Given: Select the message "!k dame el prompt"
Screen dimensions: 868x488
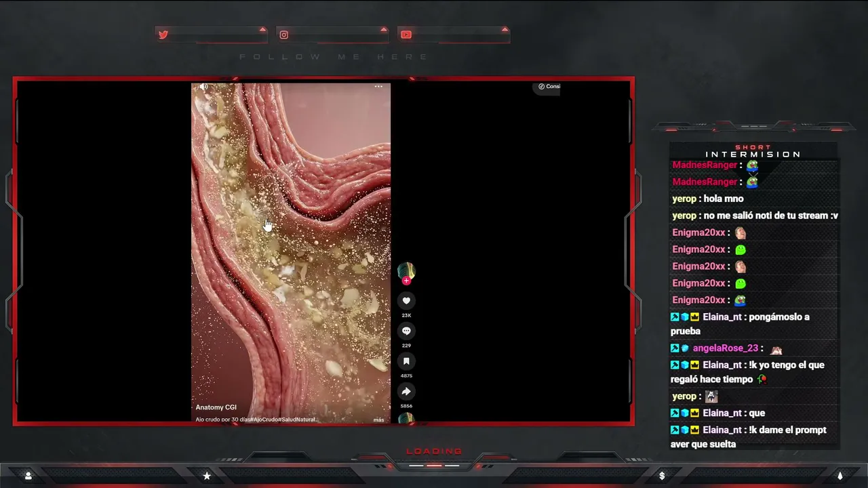Looking at the screenshot, I should tap(749, 437).
